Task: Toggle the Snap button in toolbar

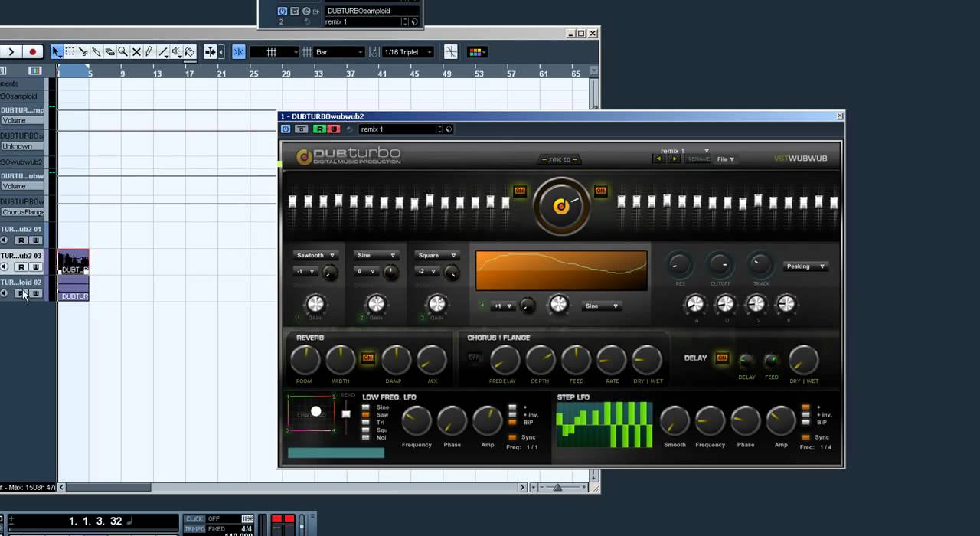Action: [x=239, y=52]
